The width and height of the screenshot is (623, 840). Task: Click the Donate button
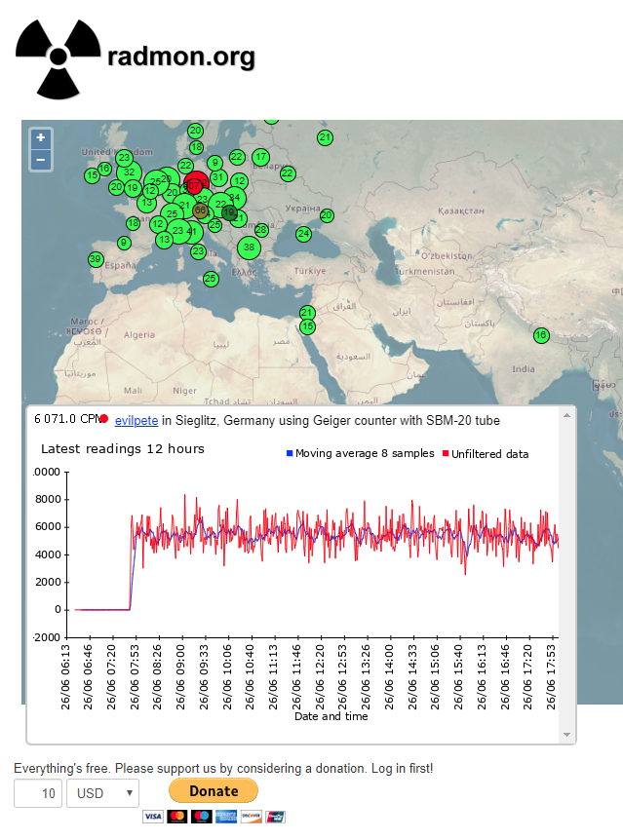pos(214,790)
